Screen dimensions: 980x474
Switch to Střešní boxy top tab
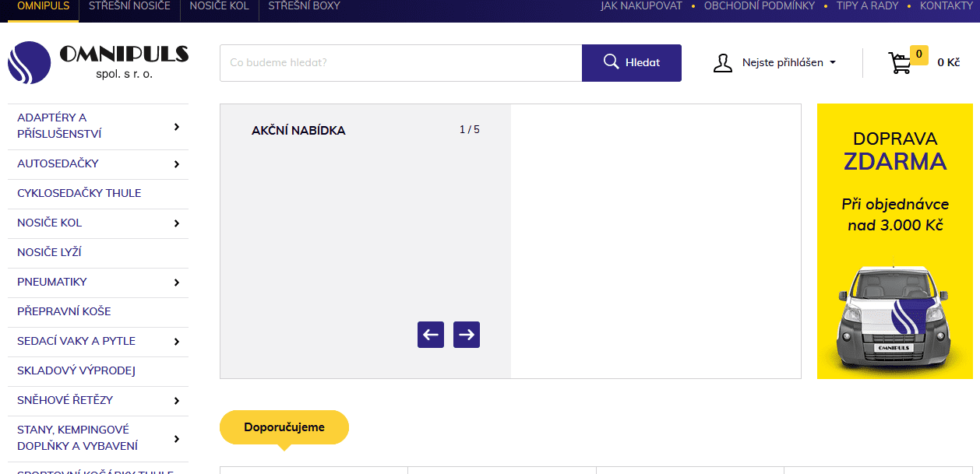click(305, 6)
